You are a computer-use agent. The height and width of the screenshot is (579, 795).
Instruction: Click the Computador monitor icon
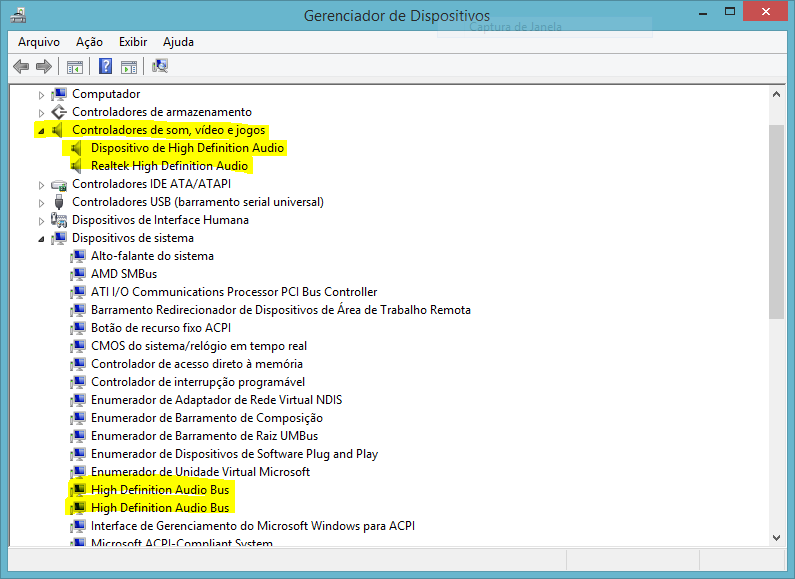point(59,94)
